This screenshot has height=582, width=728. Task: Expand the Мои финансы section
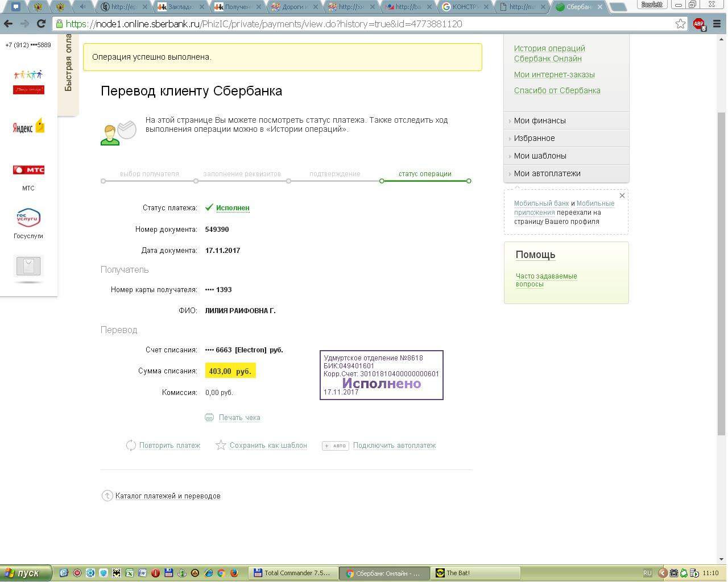(566, 120)
